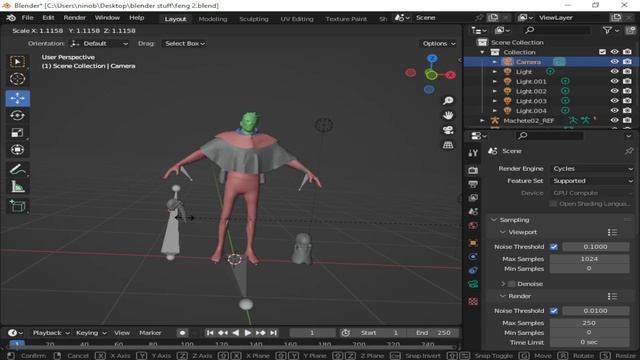
Task: Toggle visibility of Light.004
Action: (614, 111)
